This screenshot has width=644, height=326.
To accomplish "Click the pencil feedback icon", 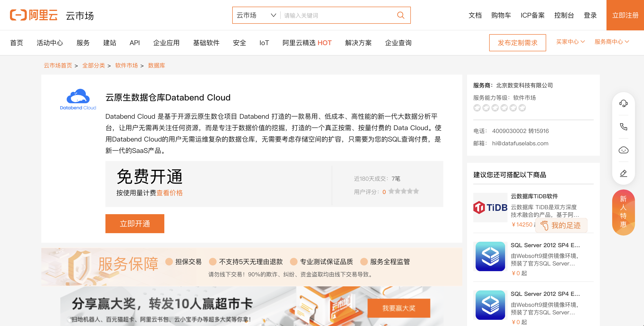I will tap(623, 173).
